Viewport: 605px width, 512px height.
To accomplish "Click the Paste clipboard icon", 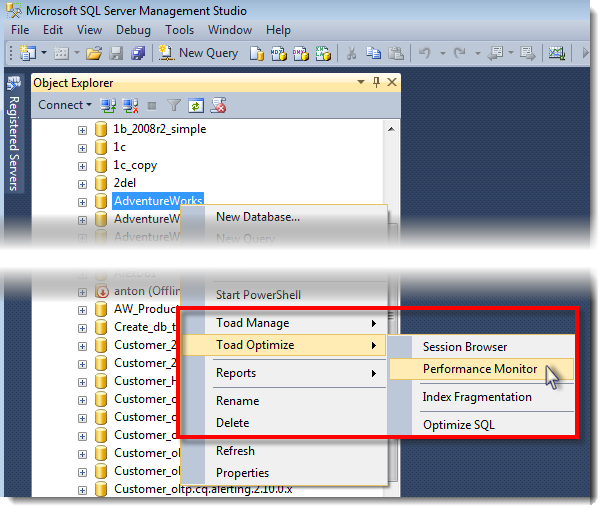I will point(395,53).
